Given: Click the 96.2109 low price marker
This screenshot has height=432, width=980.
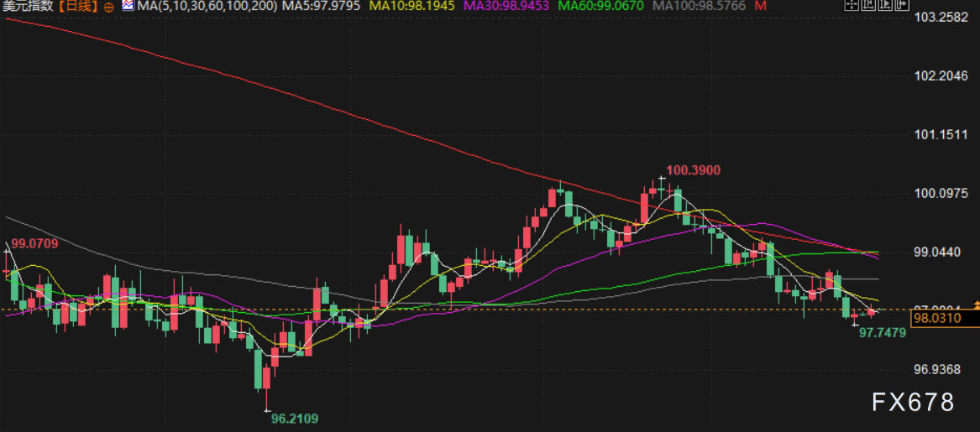Looking at the screenshot, I should coord(294,418).
